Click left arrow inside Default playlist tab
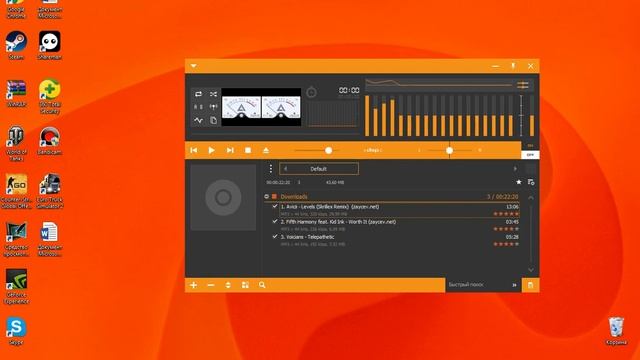640x360 pixels. 285,169
